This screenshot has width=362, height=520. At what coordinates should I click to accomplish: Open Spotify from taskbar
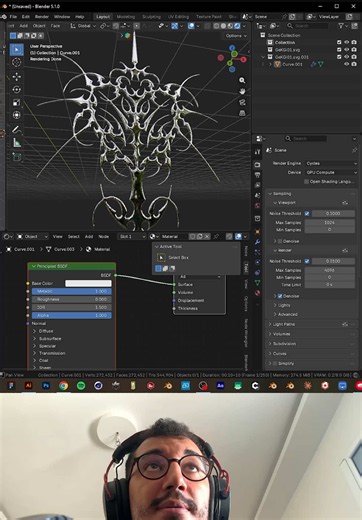[x=81, y=386]
